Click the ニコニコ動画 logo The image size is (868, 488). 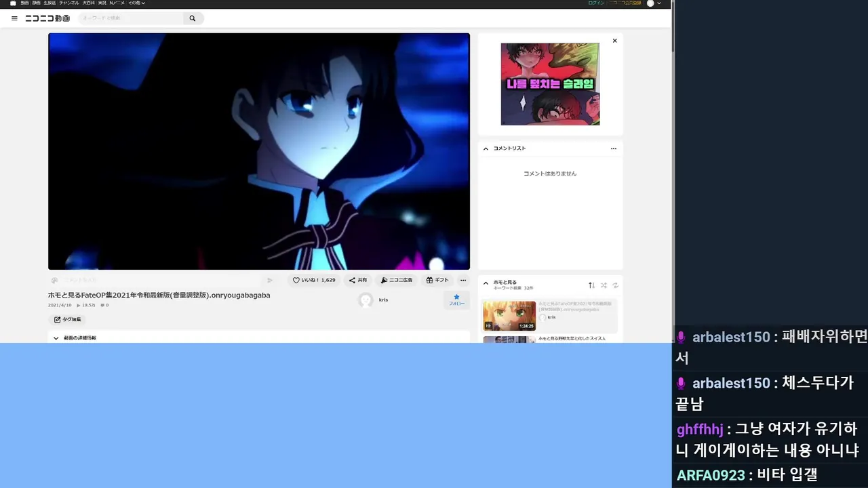coord(47,18)
